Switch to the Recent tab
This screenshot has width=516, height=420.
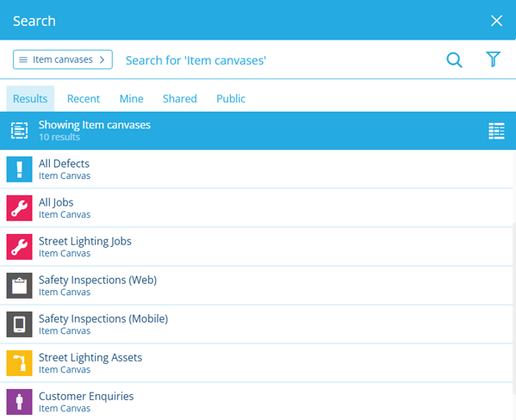(84, 99)
